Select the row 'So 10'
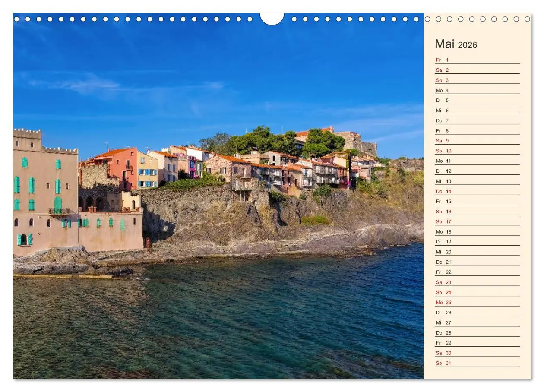Image resolution: width=544 pixels, height=392 pixels. tap(477, 151)
